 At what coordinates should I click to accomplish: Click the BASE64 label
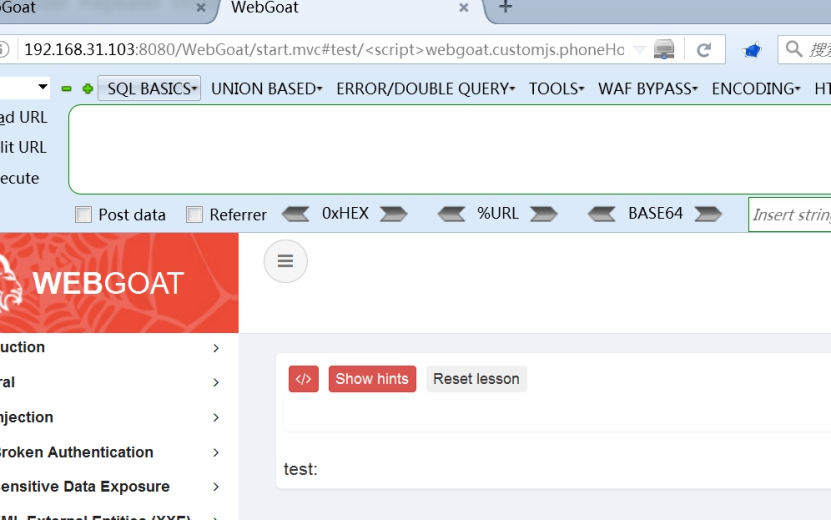click(x=656, y=214)
